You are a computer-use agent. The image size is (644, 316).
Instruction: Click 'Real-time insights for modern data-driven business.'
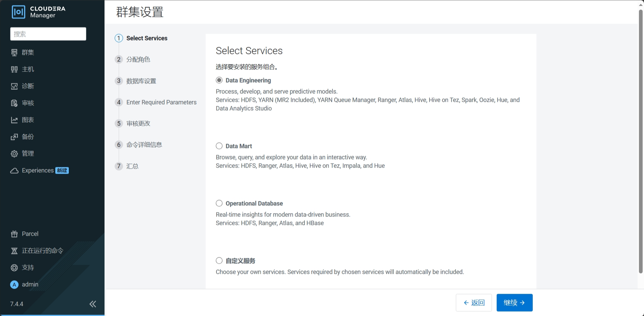point(283,214)
